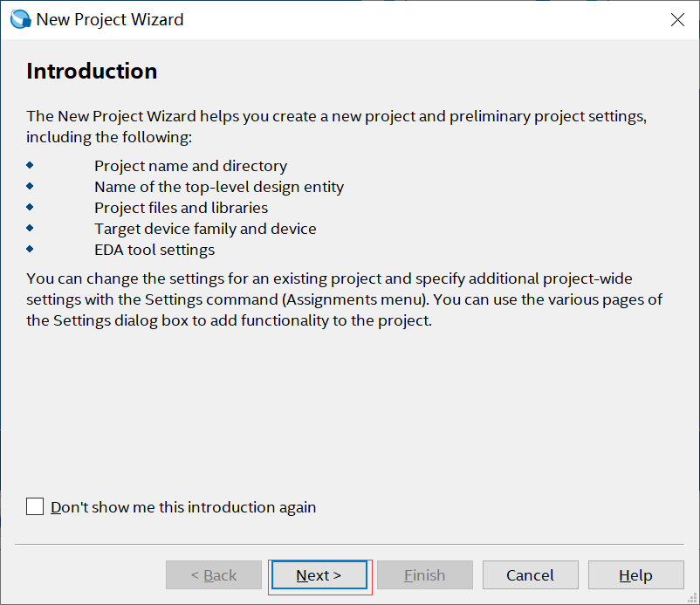Click the "EDA tool settings" list item

[x=154, y=250]
